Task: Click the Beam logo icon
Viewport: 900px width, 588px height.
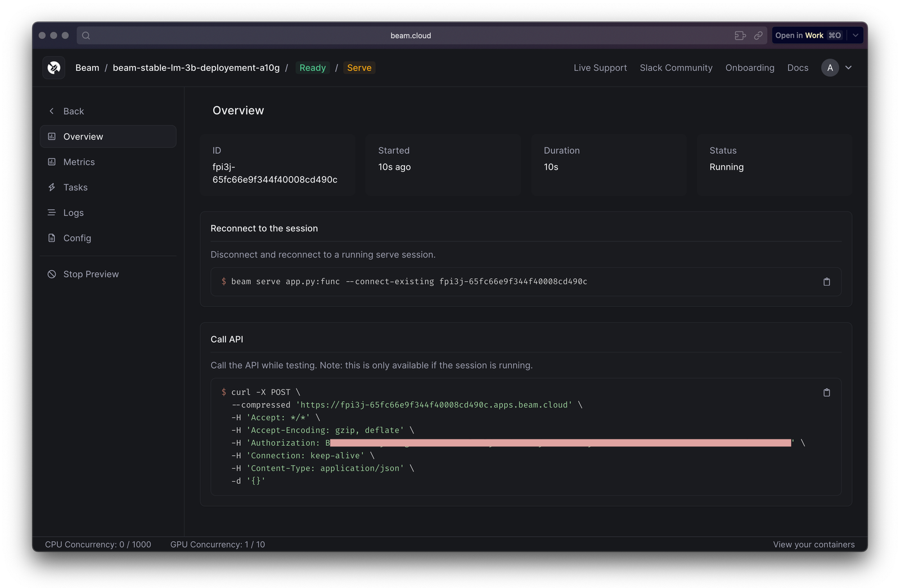Action: 53,67
